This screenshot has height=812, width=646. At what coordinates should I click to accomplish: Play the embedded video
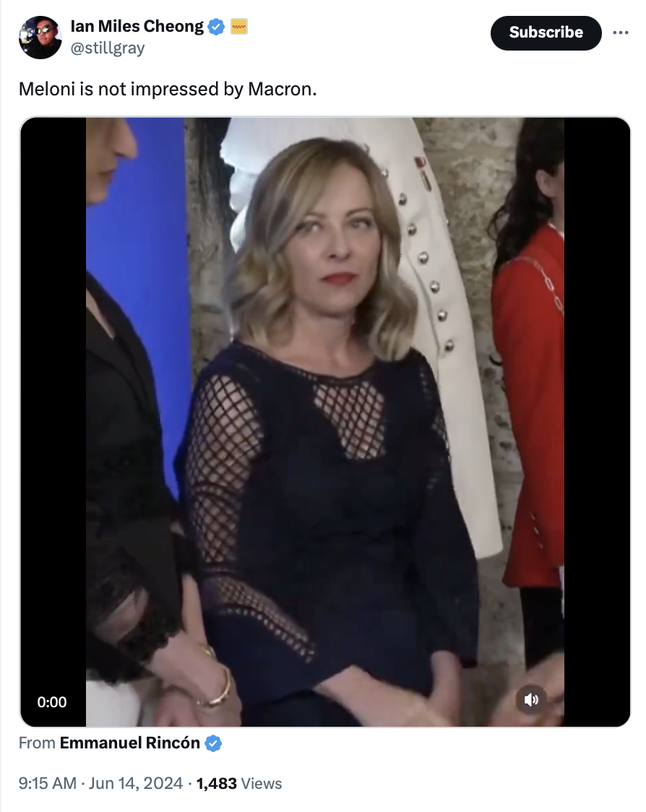pyautogui.click(x=325, y=422)
